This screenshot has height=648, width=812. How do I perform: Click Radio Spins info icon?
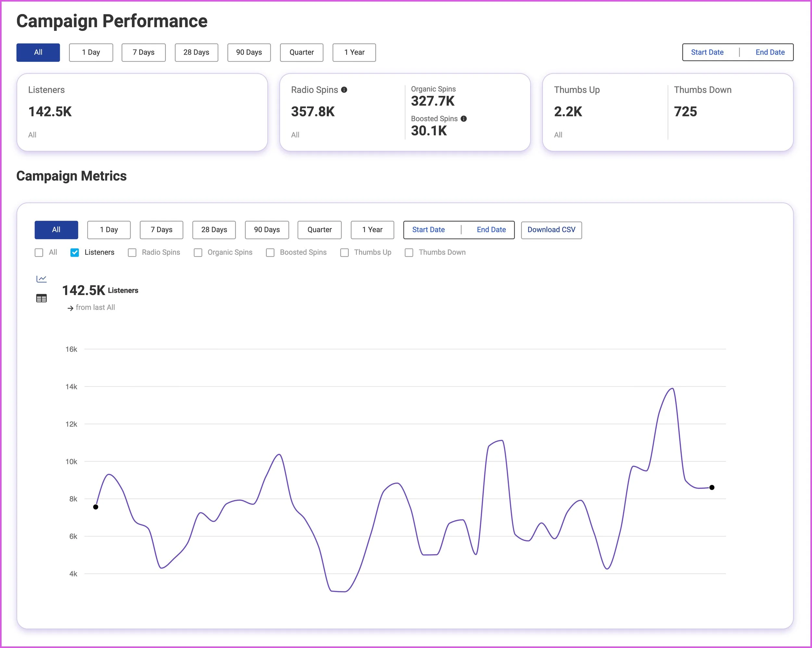[x=344, y=90]
